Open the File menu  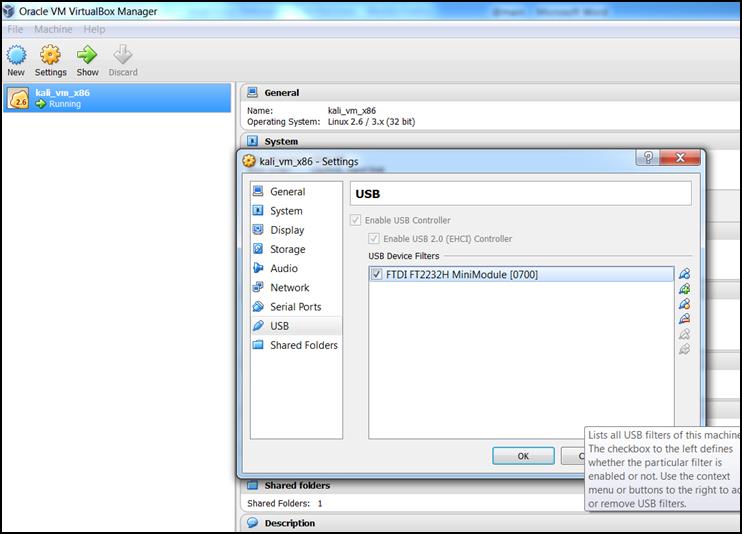(x=15, y=29)
